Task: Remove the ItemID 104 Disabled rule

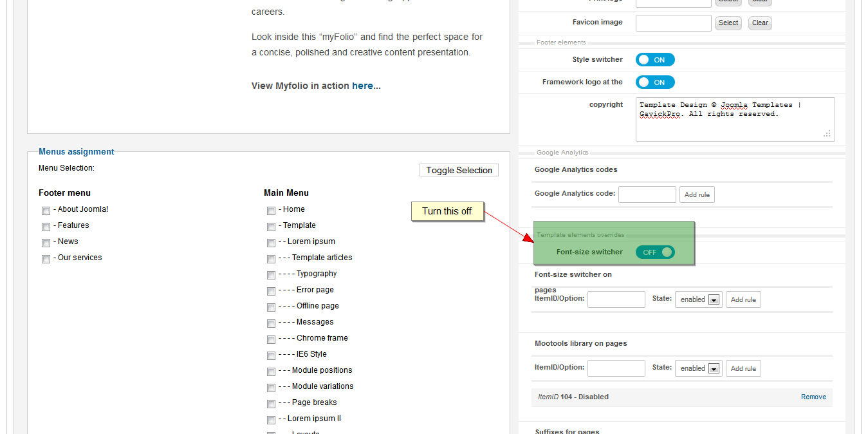Action: pyautogui.click(x=813, y=397)
